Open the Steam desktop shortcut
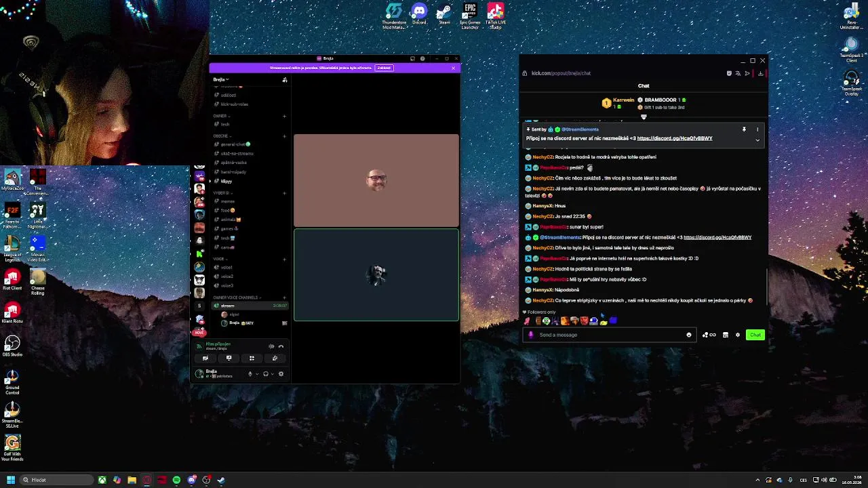 444,14
